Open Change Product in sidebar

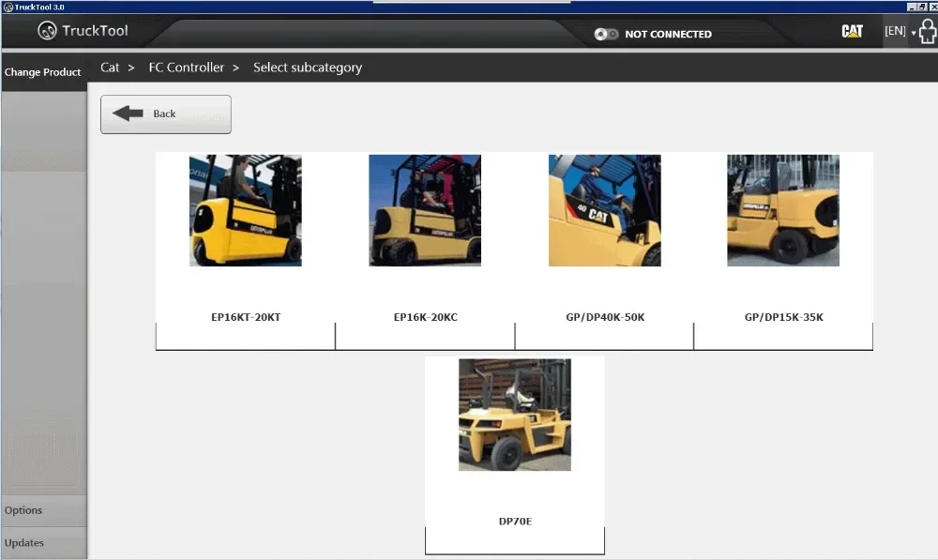42,72
